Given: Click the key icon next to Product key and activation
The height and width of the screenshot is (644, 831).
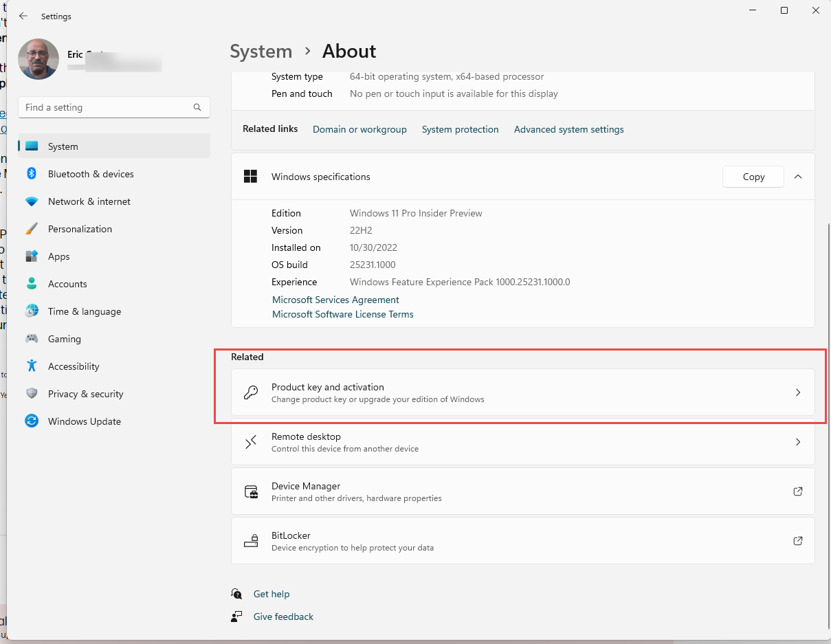Looking at the screenshot, I should tap(251, 392).
